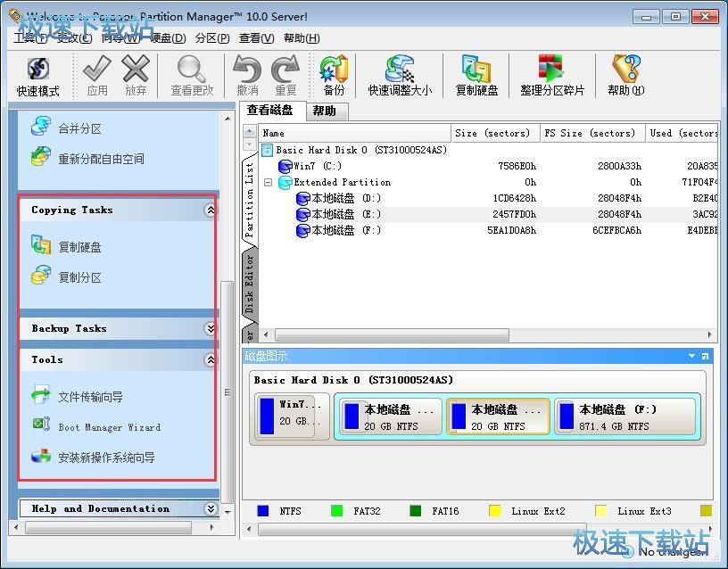Click the dark green FAT16 legend swatch
Image resolution: width=728 pixels, height=569 pixels.
point(416,511)
